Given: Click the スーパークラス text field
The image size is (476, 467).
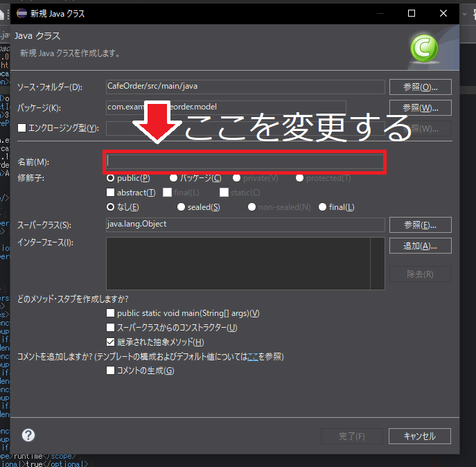Looking at the screenshot, I should 245,224.
